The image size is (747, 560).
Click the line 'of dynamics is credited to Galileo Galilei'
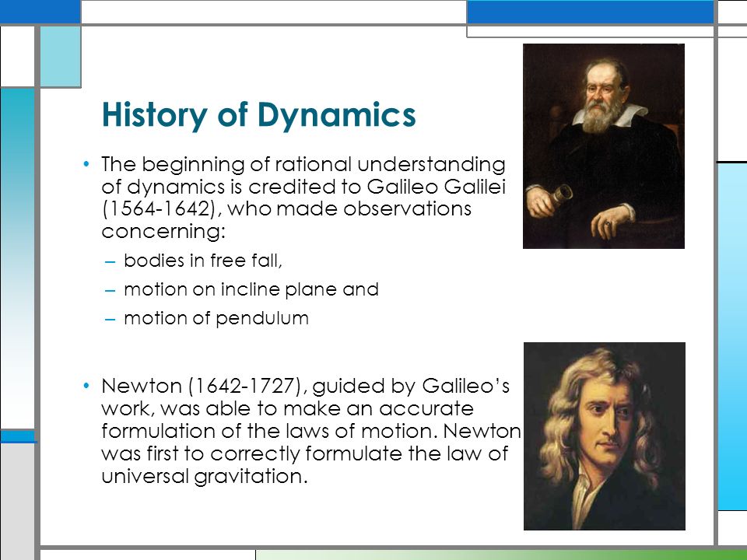click(x=303, y=187)
